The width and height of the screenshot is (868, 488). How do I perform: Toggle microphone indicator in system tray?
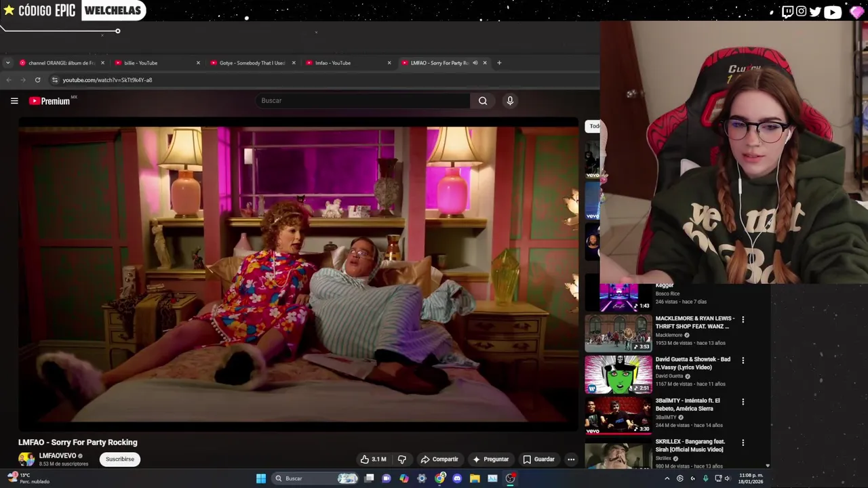point(706,479)
